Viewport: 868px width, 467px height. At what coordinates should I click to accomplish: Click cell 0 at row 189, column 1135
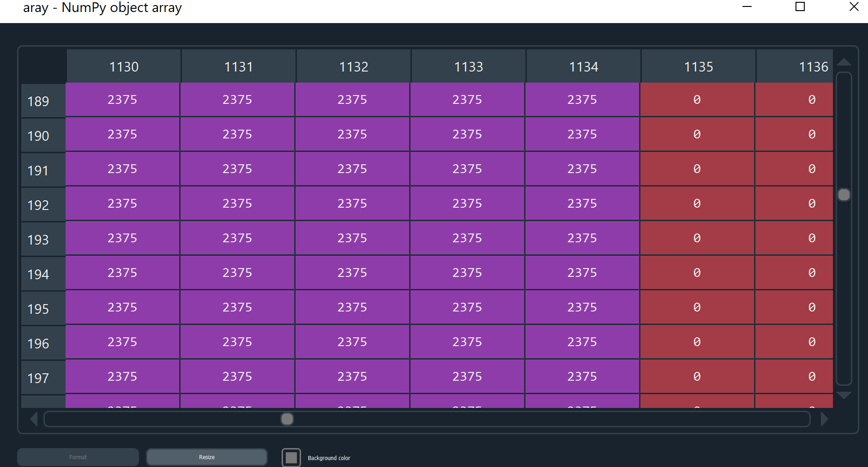[697, 100]
